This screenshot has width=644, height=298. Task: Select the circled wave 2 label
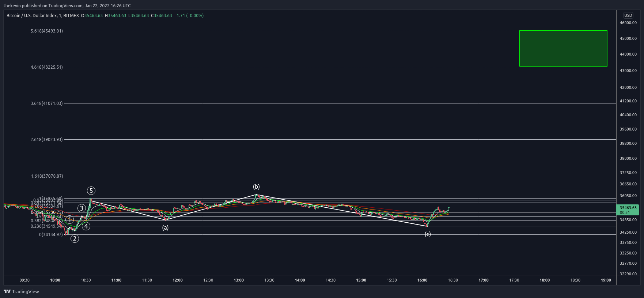(x=75, y=239)
